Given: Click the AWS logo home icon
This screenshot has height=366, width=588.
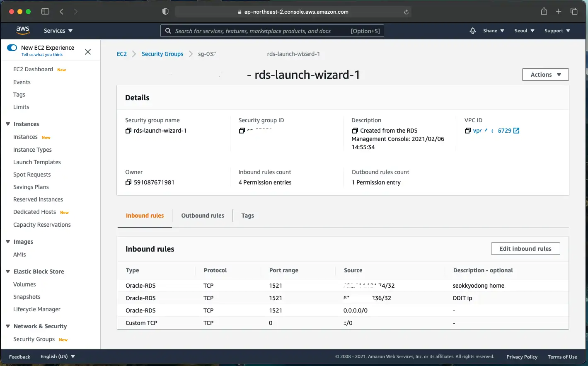Looking at the screenshot, I should [x=23, y=30].
